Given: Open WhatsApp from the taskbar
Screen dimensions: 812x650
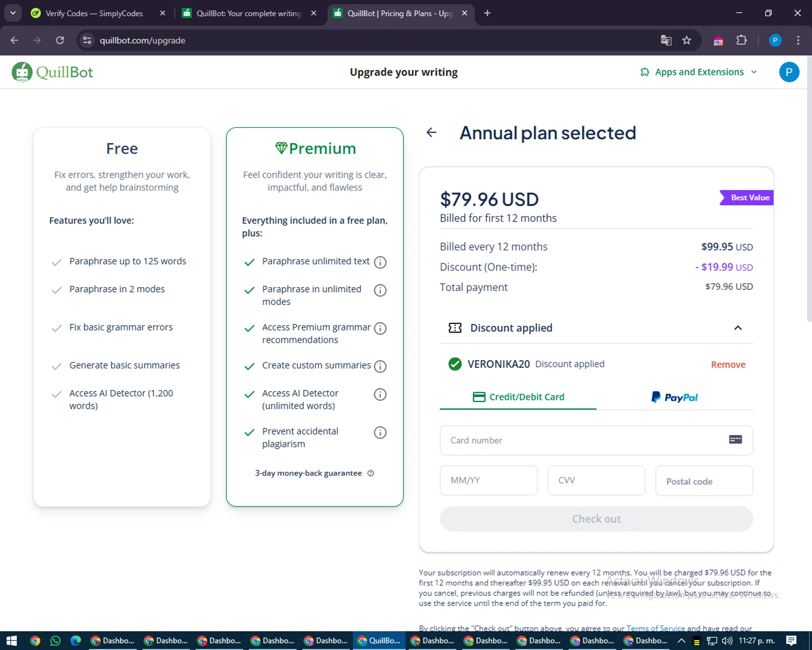Looking at the screenshot, I should pyautogui.click(x=55, y=641).
